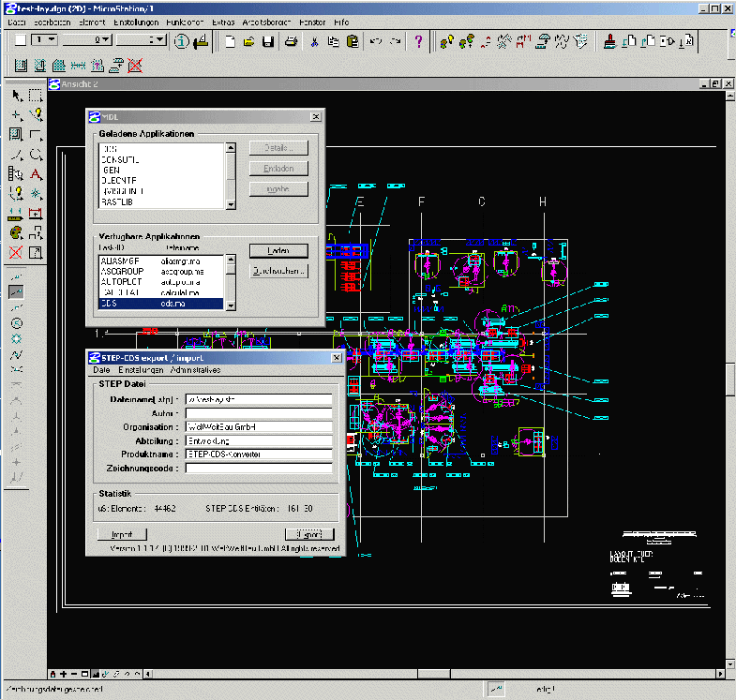Click the zoom out minus icon in the view controls

pos(74,674)
